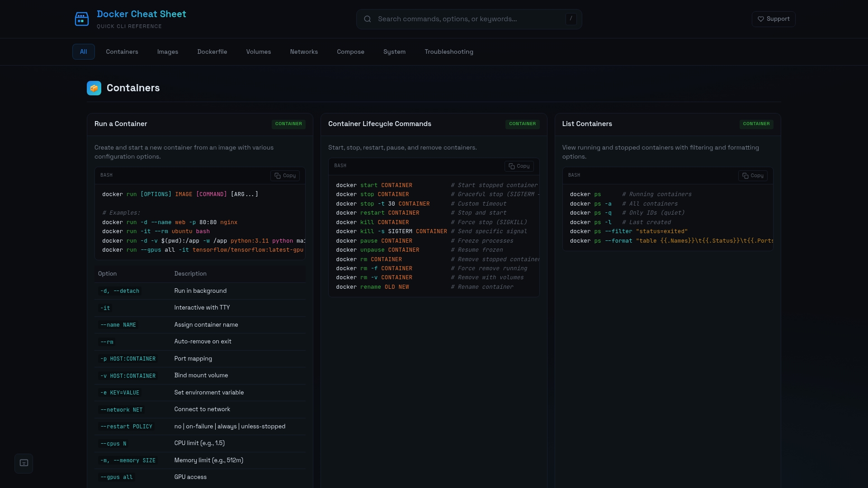Click the Container Lifecycle Commands heading

[380, 124]
